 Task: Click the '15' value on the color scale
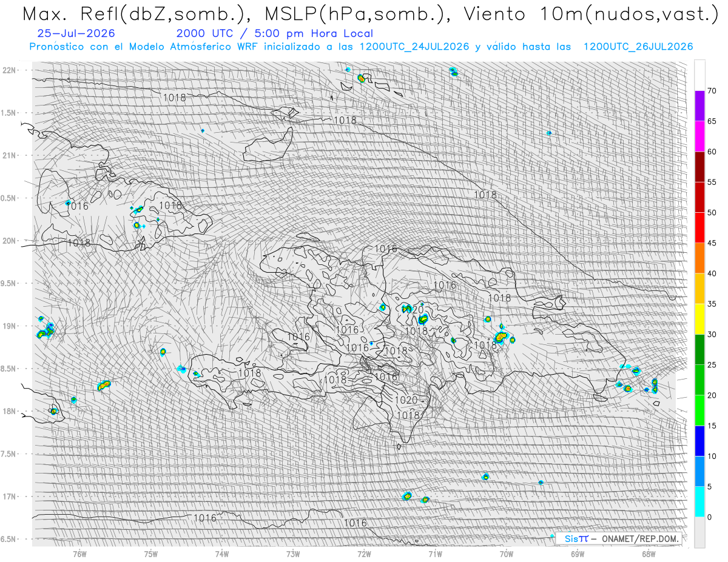pos(712,426)
